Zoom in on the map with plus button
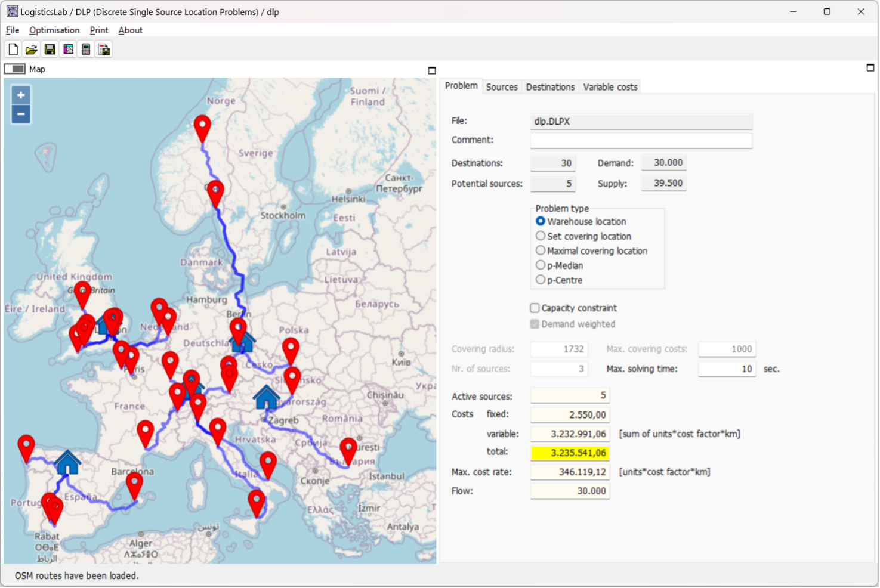Screen dimensions: 880x588 pos(21,95)
